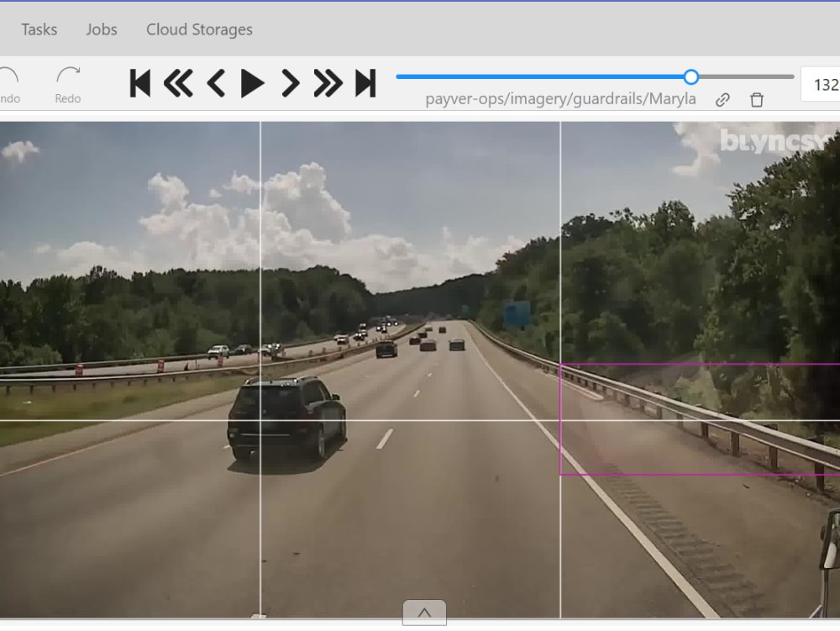The height and width of the screenshot is (631, 840).
Task: Open the Cloud Storages page
Action: click(199, 29)
